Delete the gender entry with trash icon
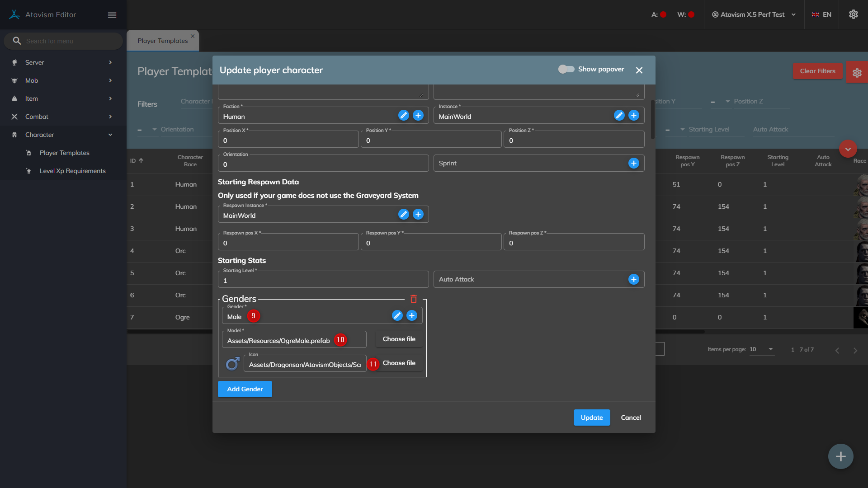 pyautogui.click(x=413, y=299)
